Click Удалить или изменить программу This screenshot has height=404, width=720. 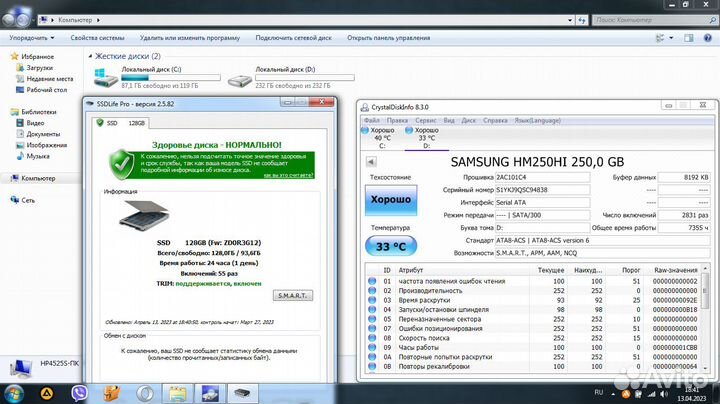(190, 38)
